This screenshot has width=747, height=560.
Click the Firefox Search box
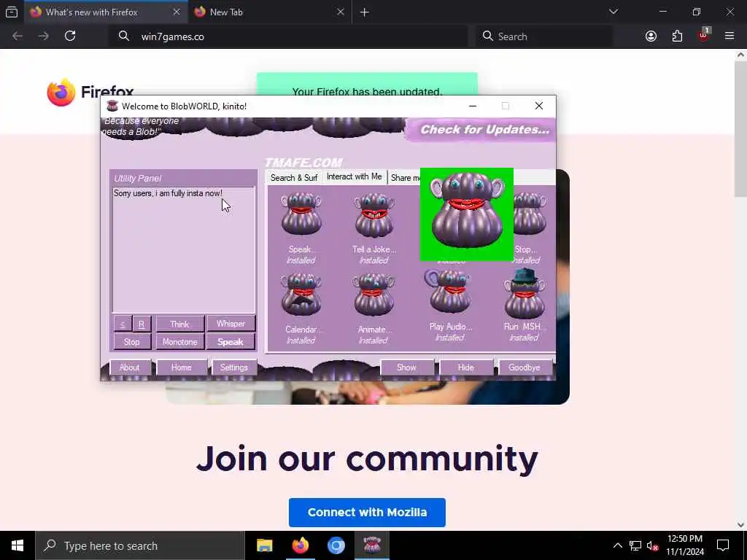click(544, 36)
